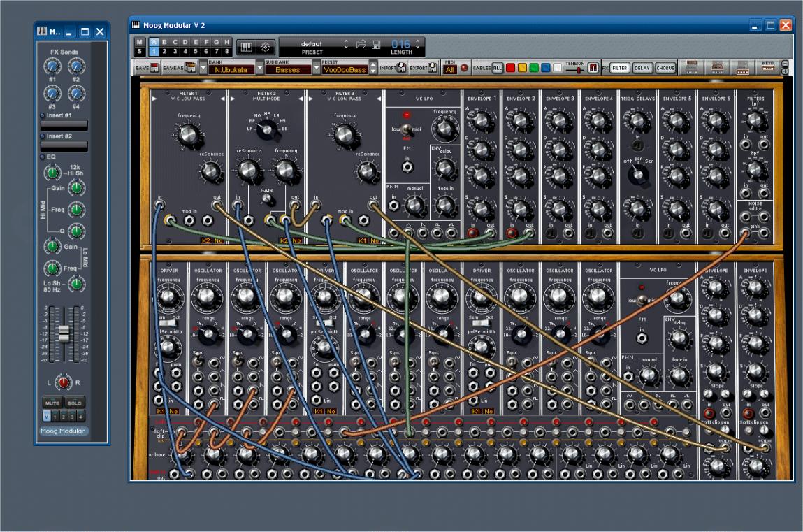Select slot number 1
Image resolution: width=803 pixels, height=532 pixels.
pos(154,51)
